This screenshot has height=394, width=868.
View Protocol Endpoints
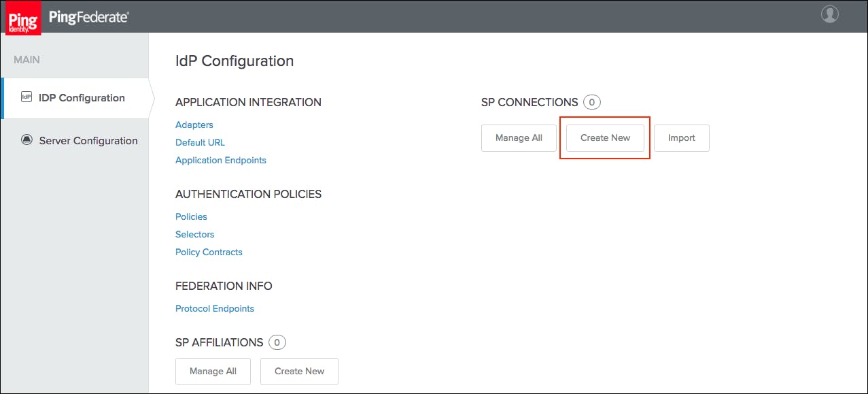215,309
